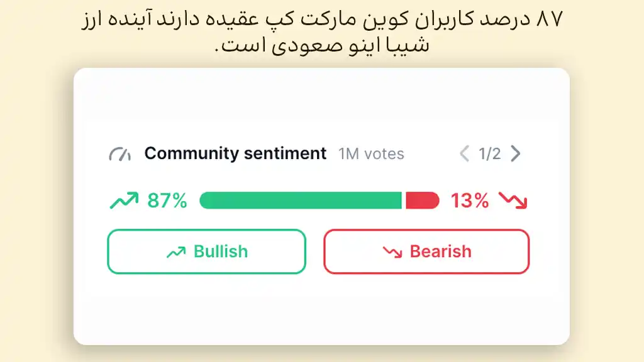Click the green portion of the sentiment bar
The height and width of the screenshot is (362, 644).
pyautogui.click(x=302, y=200)
